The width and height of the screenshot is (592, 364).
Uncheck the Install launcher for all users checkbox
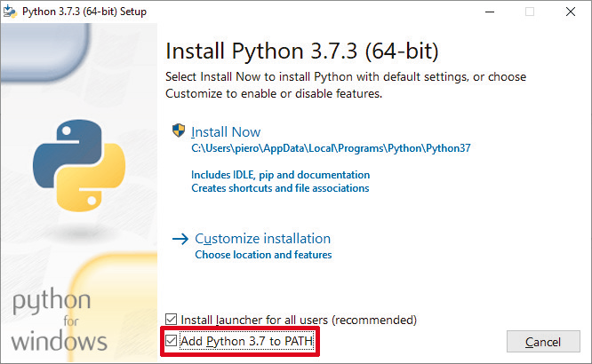pyautogui.click(x=172, y=320)
